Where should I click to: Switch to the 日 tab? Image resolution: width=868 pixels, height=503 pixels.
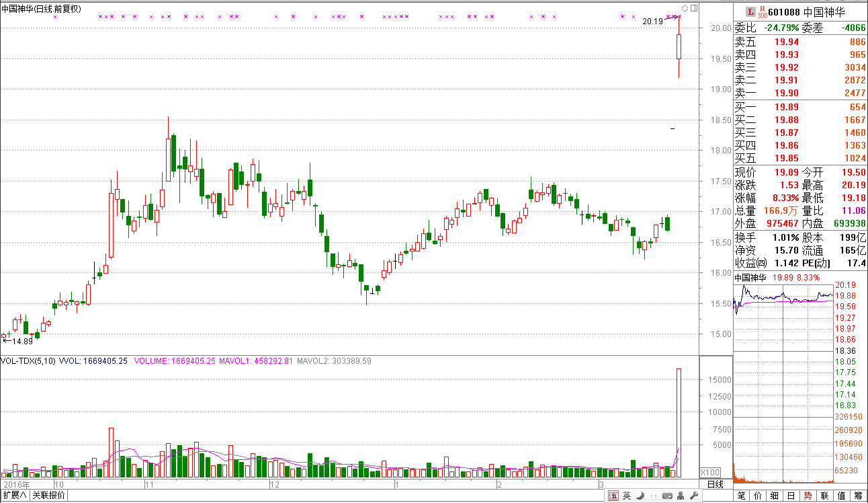point(791,496)
